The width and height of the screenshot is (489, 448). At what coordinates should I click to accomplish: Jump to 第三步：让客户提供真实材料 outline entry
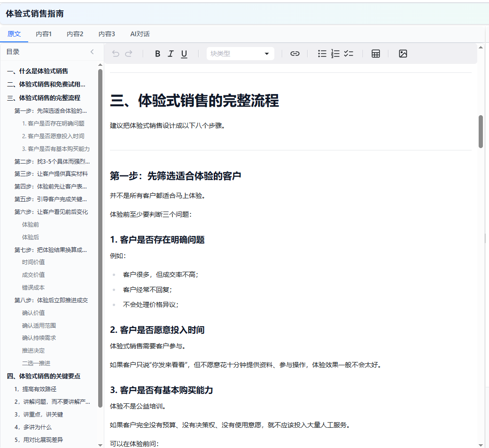click(51, 174)
